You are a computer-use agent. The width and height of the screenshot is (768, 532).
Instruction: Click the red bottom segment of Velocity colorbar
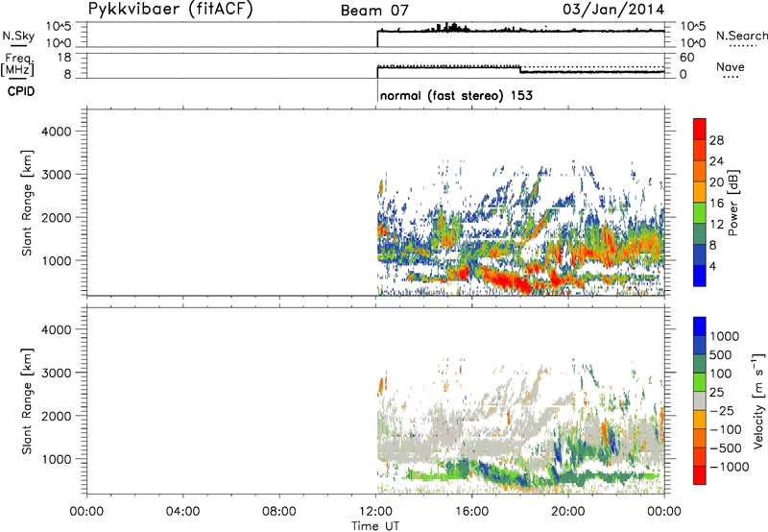(700, 475)
